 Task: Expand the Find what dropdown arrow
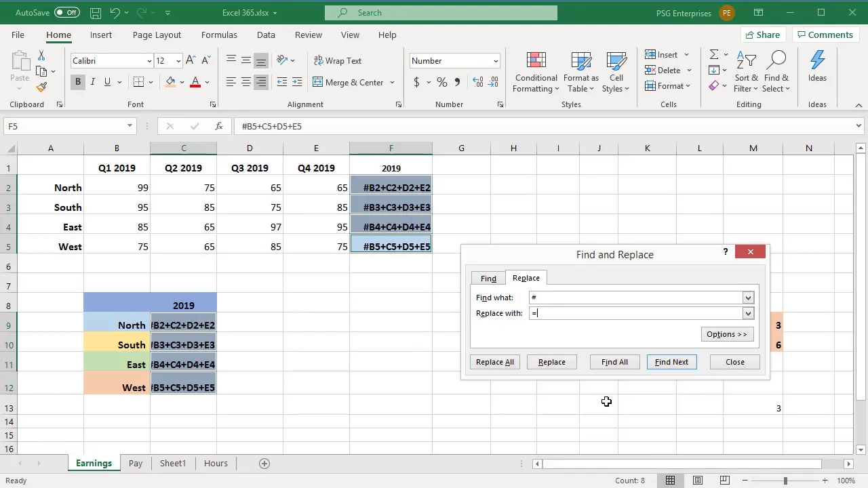click(x=748, y=298)
